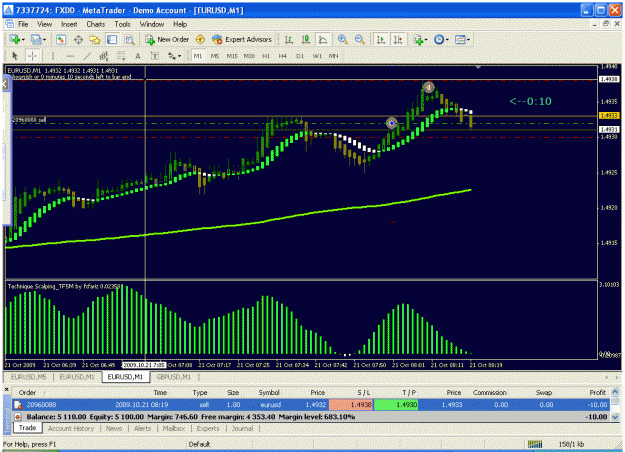This screenshot has height=452, width=625.
Task: Switch to the M15 timeframe
Action: 232,56
